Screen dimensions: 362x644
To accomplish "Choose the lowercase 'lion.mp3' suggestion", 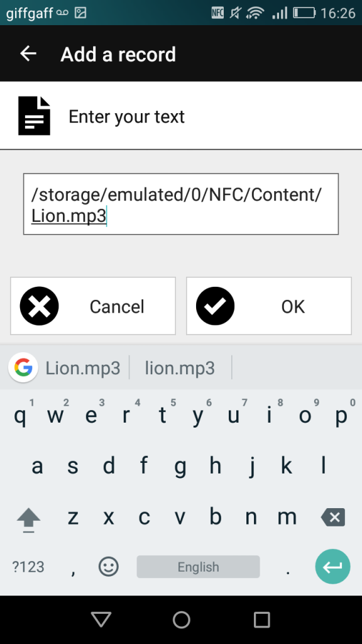I will point(180,368).
